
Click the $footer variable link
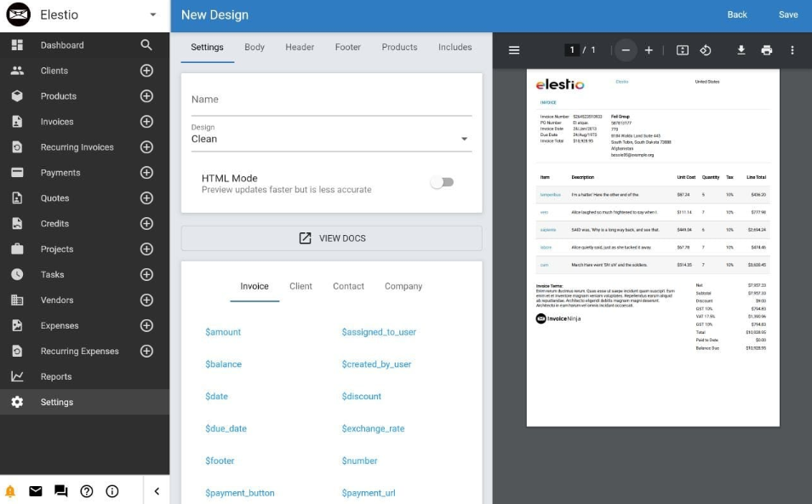coord(220,461)
